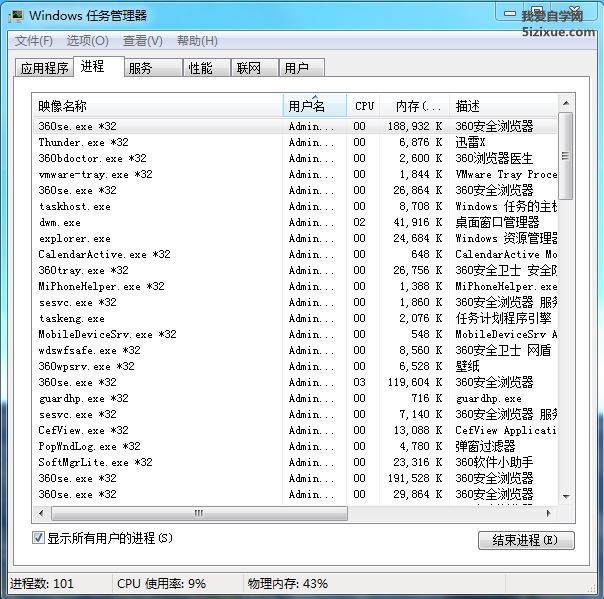The width and height of the screenshot is (604, 599).
Task: Select the 360wpsrv.exe *32 process
Action: tap(295, 366)
